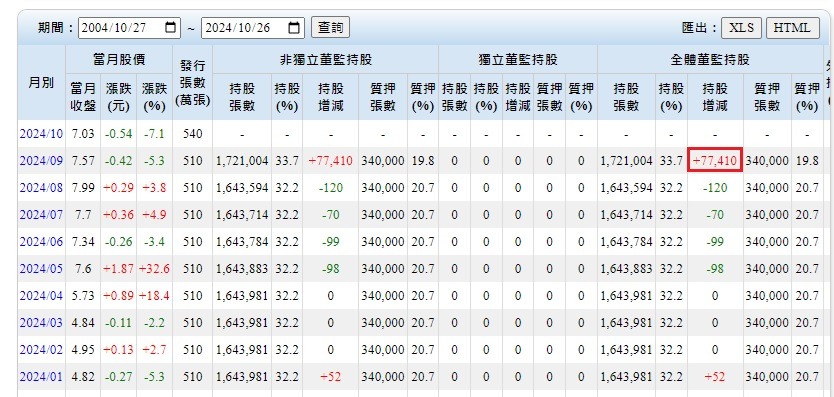
Task: Open the 2024/08 month link
Action: tap(41, 188)
